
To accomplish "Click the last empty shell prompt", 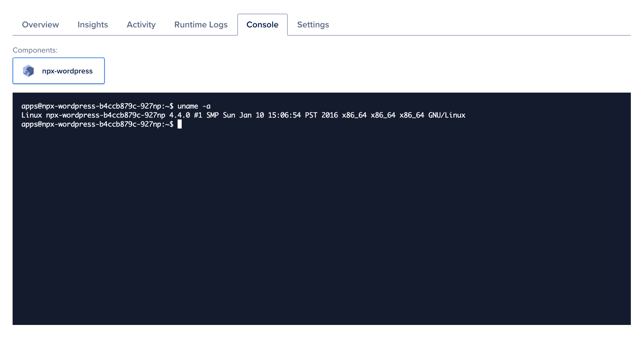I will [x=97, y=124].
